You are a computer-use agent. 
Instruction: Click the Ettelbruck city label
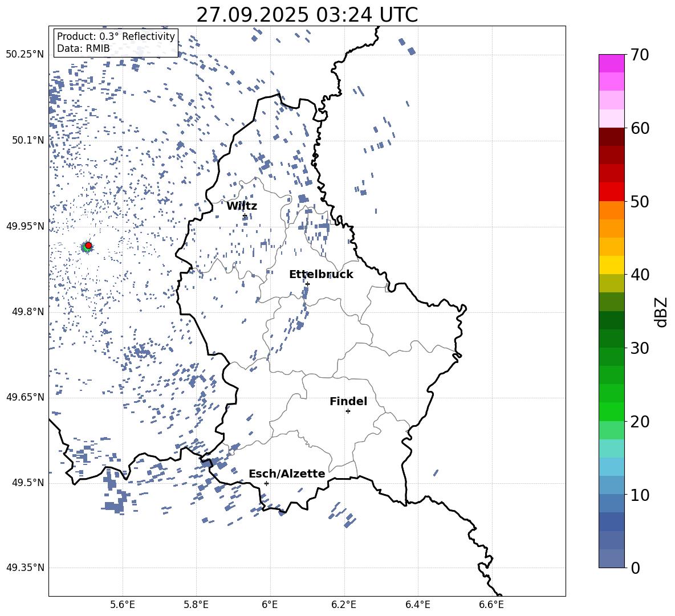pos(321,275)
